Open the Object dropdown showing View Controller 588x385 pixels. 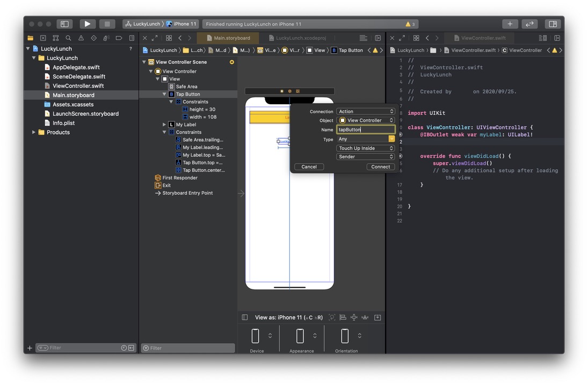[x=366, y=120]
